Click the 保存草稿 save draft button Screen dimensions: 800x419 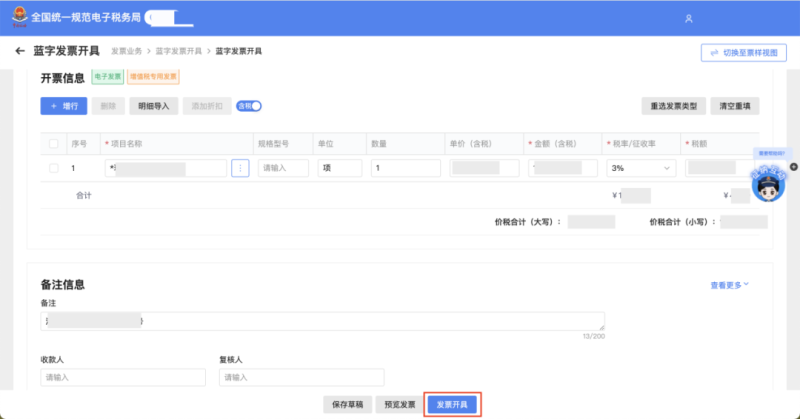pyautogui.click(x=346, y=404)
